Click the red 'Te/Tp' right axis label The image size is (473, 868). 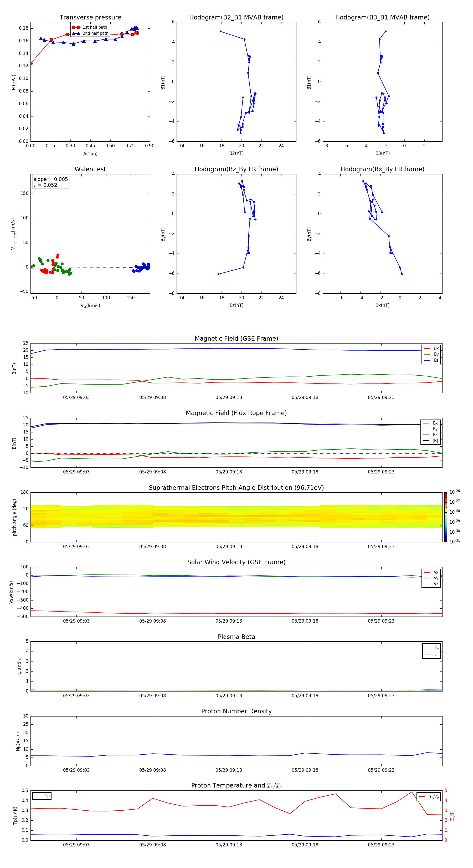452,815
